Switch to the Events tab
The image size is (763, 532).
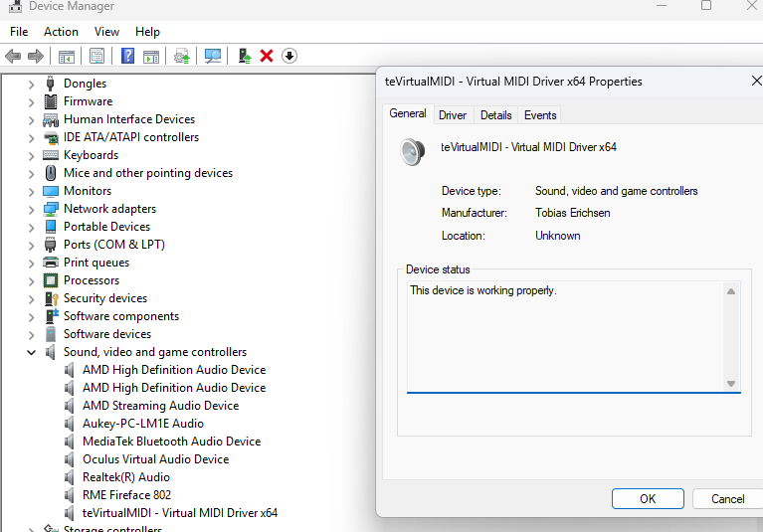coord(540,115)
